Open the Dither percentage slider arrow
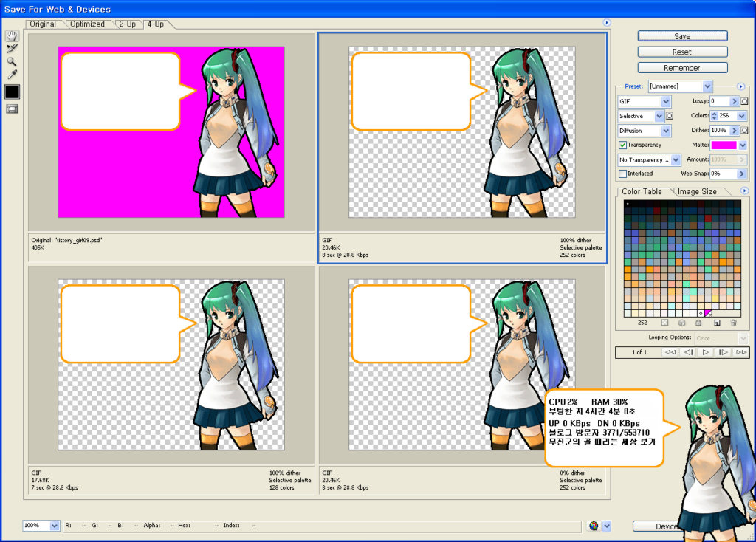The height and width of the screenshot is (542, 756). [x=734, y=130]
